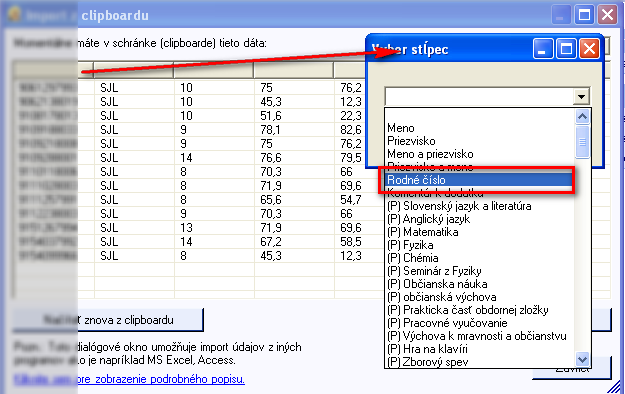The height and width of the screenshot is (394, 625).
Task: Select '(P) Chémia' in the list
Action: point(413,258)
